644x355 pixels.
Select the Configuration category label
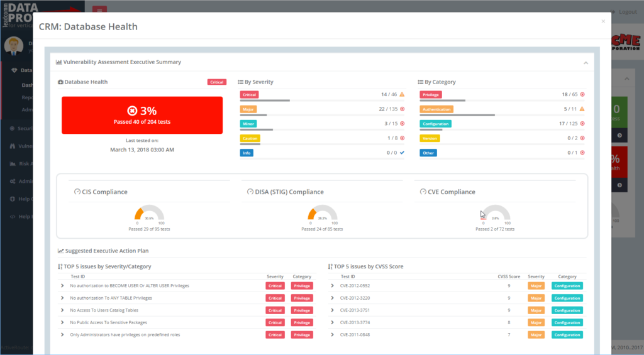tap(435, 124)
